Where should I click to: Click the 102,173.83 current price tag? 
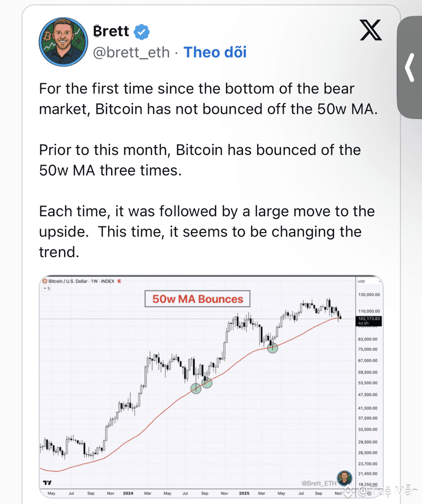tap(368, 320)
